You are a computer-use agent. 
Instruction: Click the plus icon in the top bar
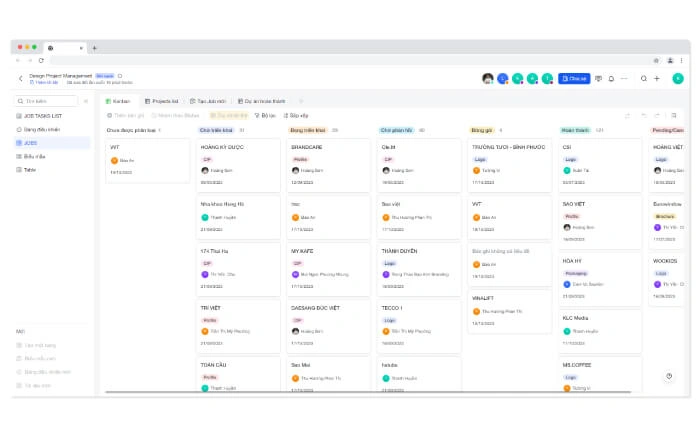tap(656, 78)
